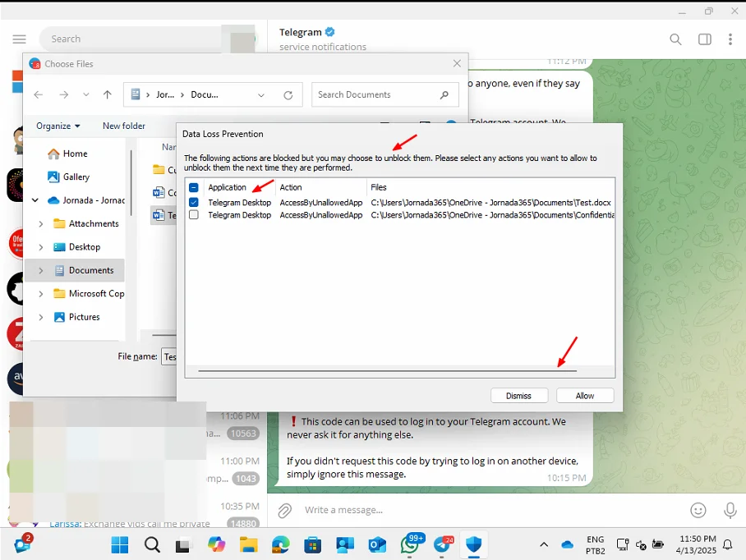Toggle the select-all checkbox in DLP header
This screenshot has width=746, height=560.
click(x=194, y=187)
